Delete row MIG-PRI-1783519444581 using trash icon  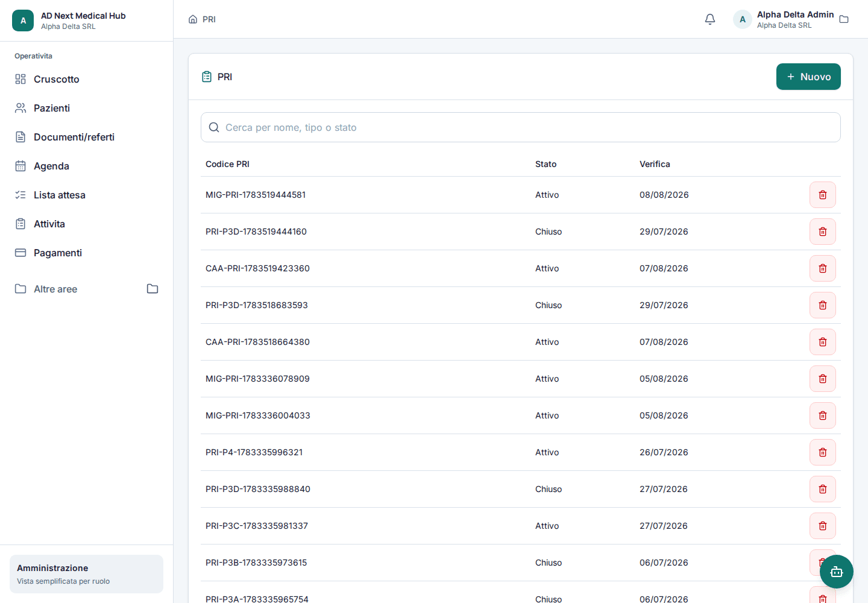pyautogui.click(x=823, y=195)
